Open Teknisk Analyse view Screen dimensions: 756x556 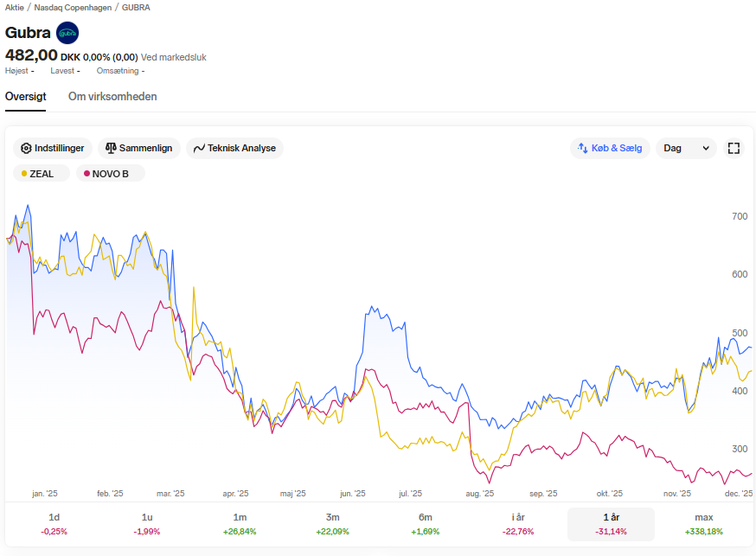pos(234,148)
